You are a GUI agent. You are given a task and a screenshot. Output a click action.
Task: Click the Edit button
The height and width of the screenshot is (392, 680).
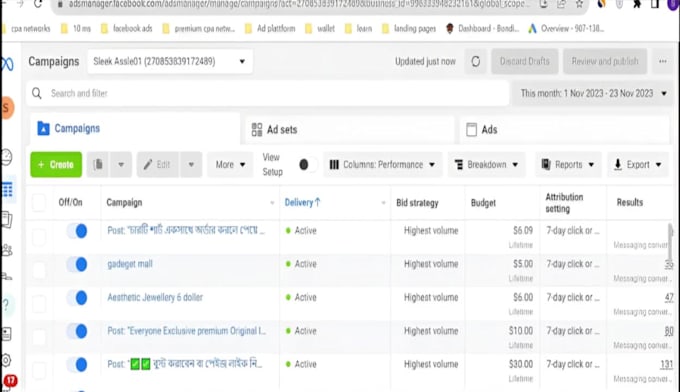click(157, 164)
